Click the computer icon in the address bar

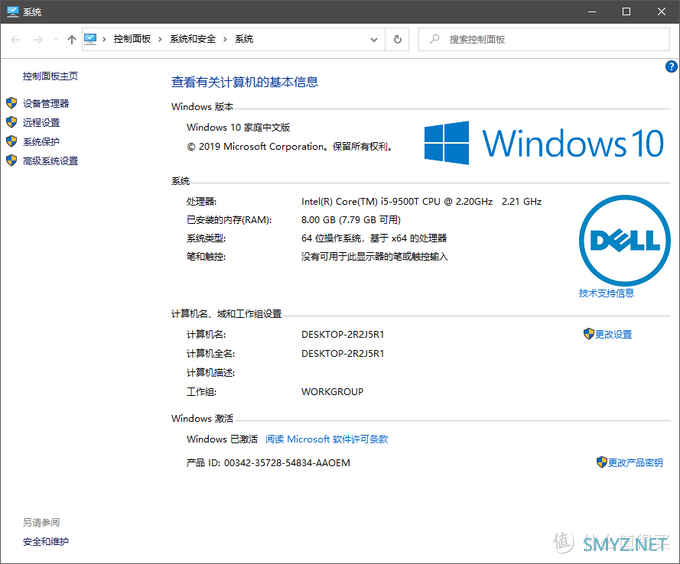90,39
